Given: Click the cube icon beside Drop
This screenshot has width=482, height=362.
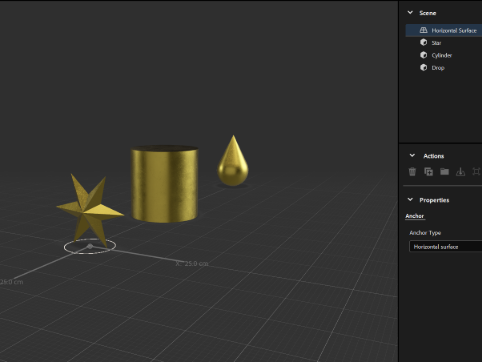Looking at the screenshot, I should [x=423, y=67].
